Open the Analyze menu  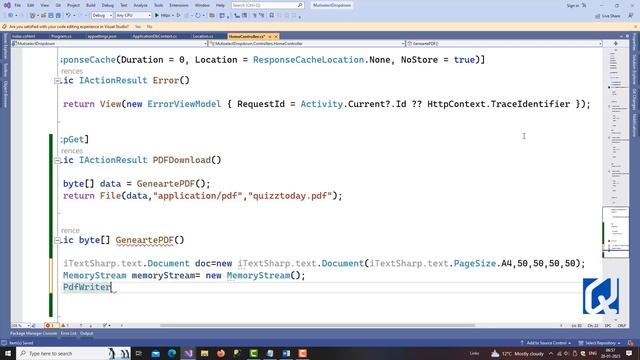point(140,5)
